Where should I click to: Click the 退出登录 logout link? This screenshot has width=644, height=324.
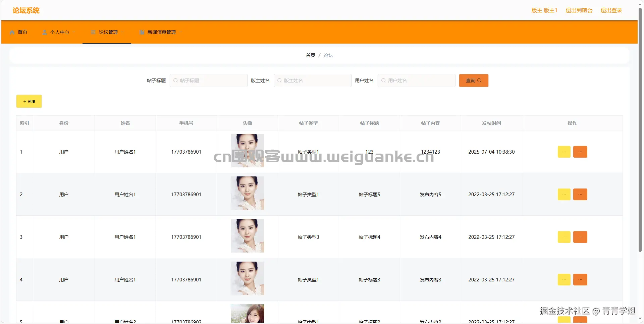click(611, 10)
